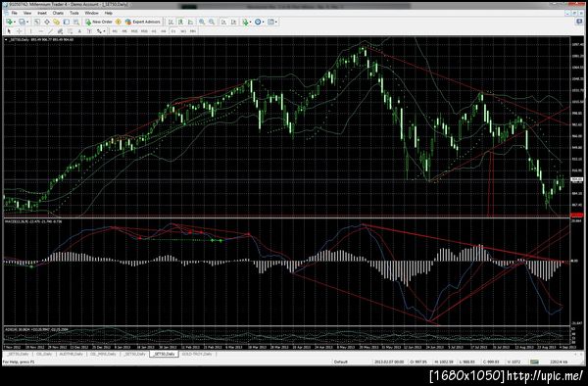588x386 pixels.
Task: Select the Arrows drawing tool
Action: point(99,31)
